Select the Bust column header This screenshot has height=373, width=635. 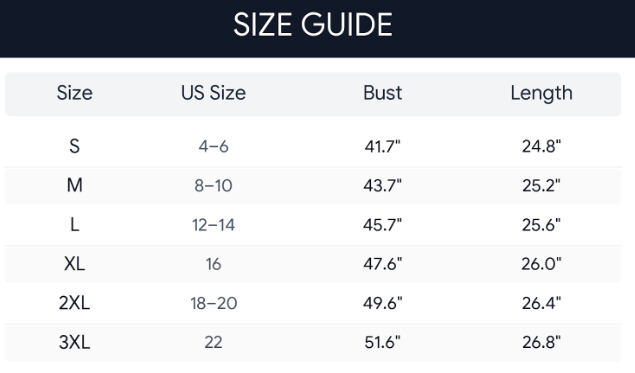click(382, 93)
